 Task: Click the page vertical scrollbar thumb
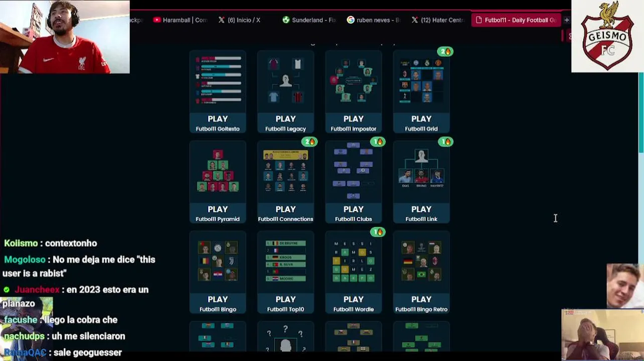point(641,113)
